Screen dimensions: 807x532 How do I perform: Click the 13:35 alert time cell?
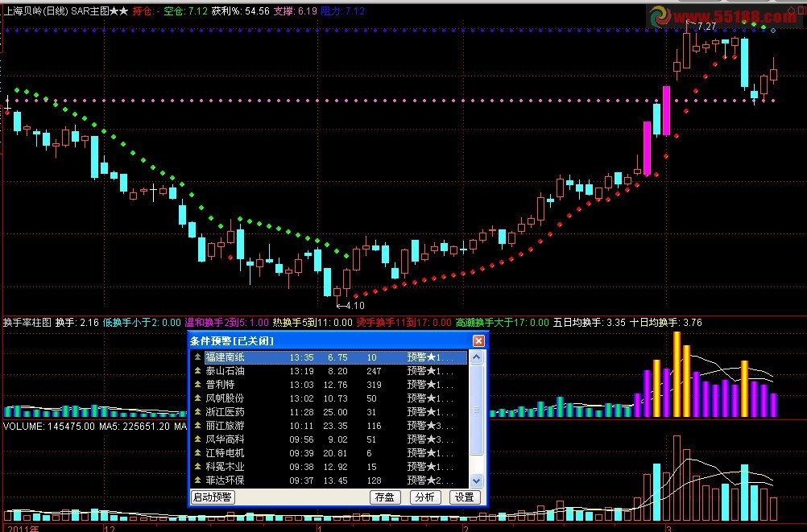click(x=301, y=357)
